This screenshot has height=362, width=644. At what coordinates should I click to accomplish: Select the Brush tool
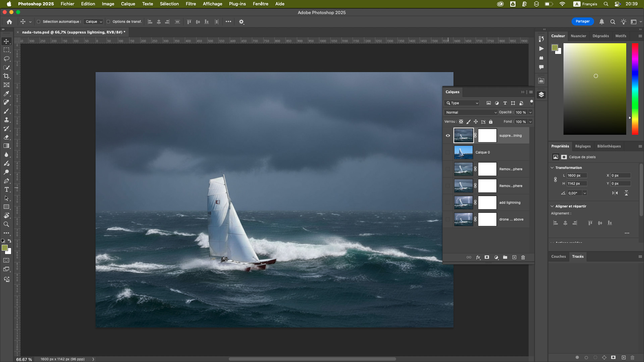[6, 111]
